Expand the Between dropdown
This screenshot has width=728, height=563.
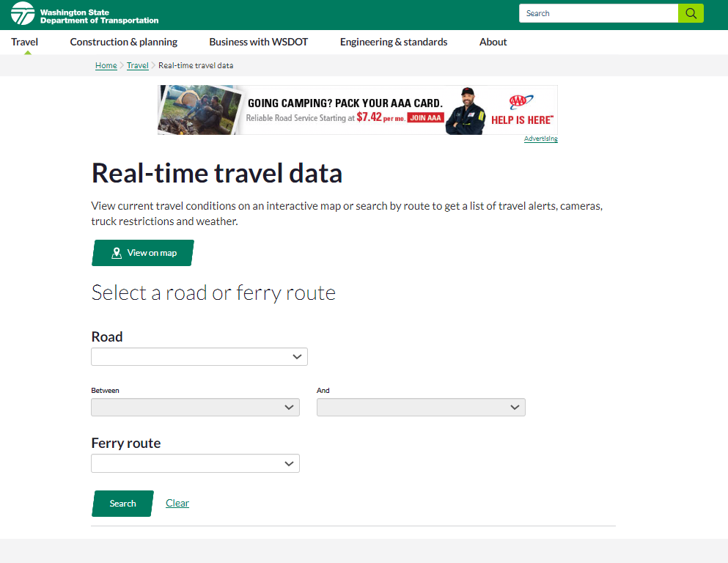(195, 408)
